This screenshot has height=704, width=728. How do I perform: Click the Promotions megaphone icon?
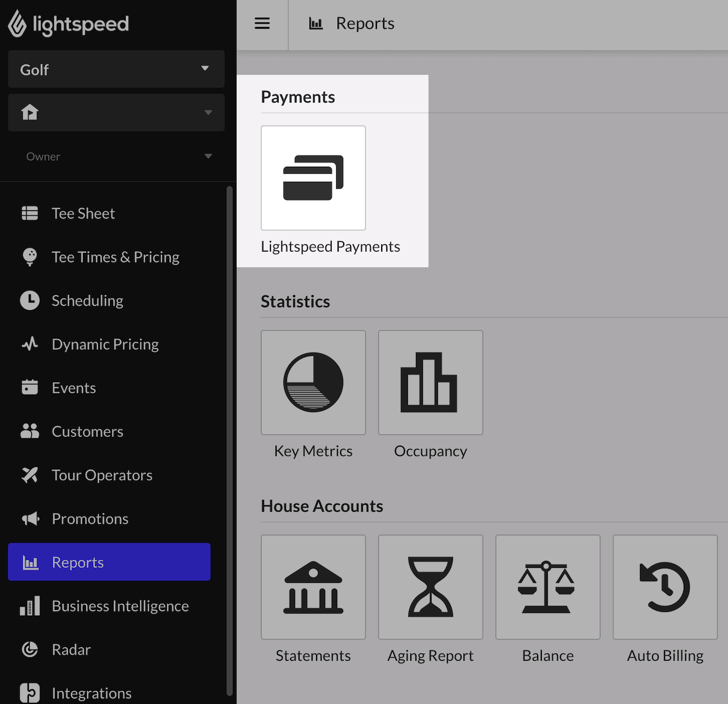31,518
